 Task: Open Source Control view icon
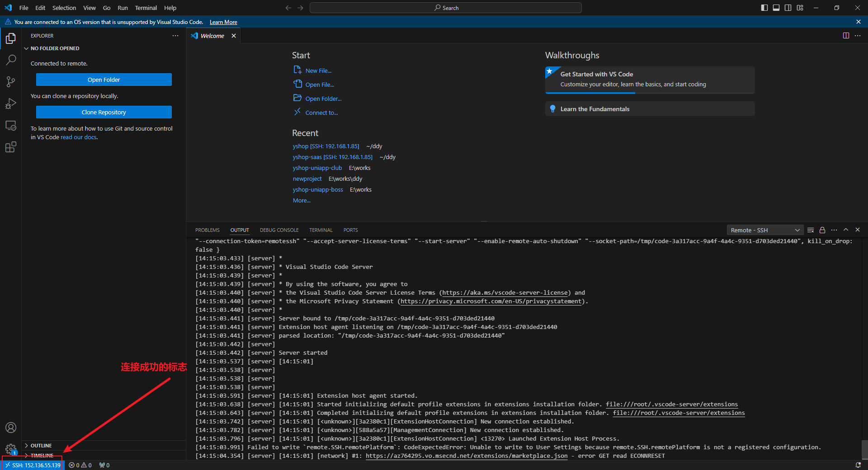pos(11,82)
